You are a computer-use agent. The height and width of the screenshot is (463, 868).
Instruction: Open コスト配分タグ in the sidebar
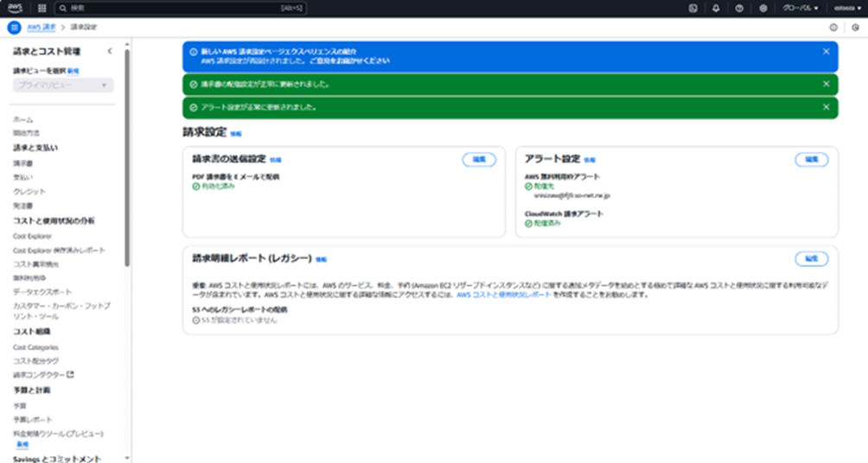tap(36, 361)
